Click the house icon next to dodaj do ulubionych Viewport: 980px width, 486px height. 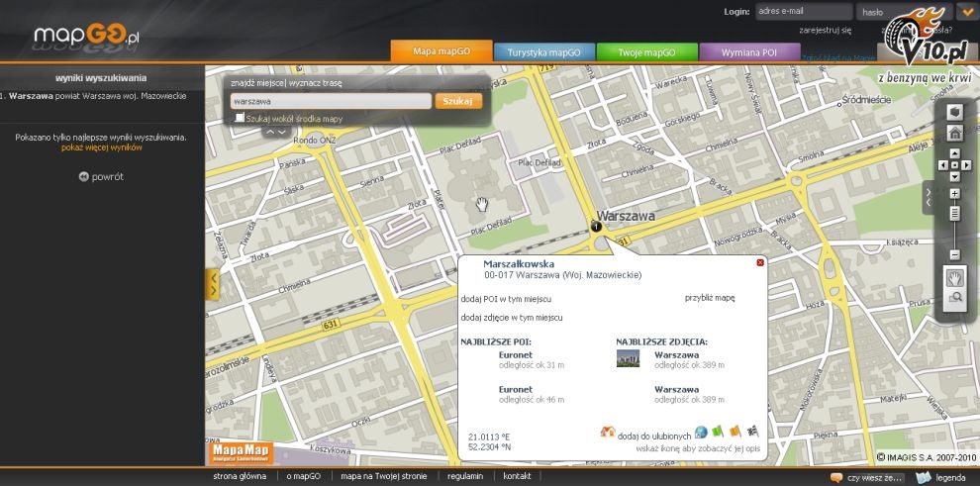pos(608,432)
